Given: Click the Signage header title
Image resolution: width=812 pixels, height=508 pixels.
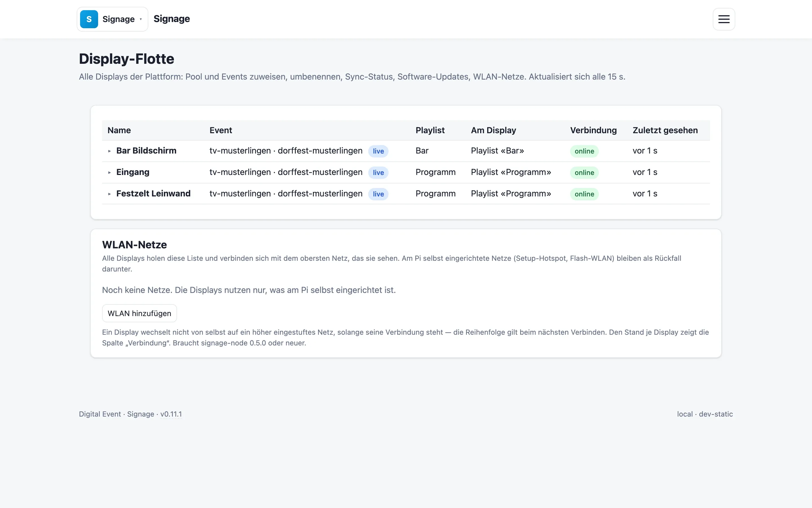Looking at the screenshot, I should pyautogui.click(x=171, y=19).
